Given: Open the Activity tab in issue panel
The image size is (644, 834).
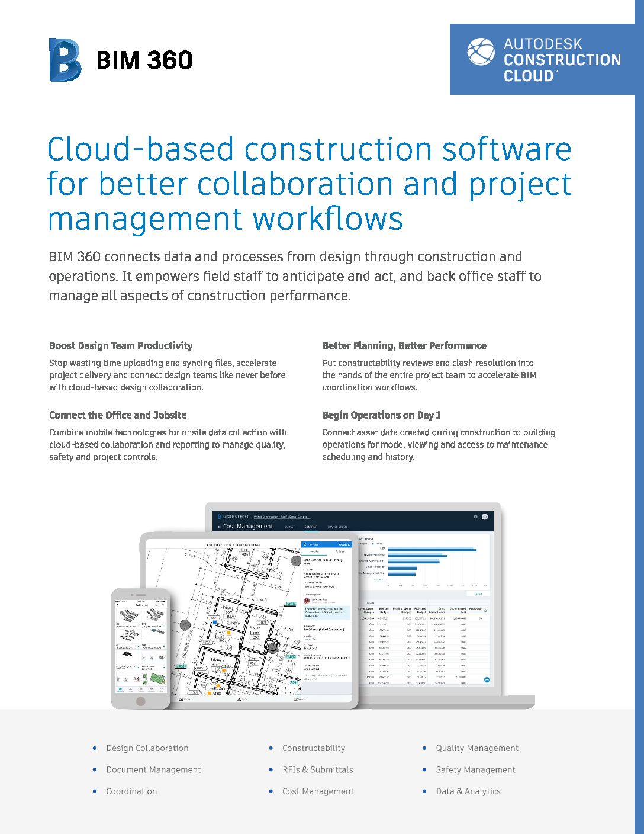Looking at the screenshot, I should (x=340, y=551).
